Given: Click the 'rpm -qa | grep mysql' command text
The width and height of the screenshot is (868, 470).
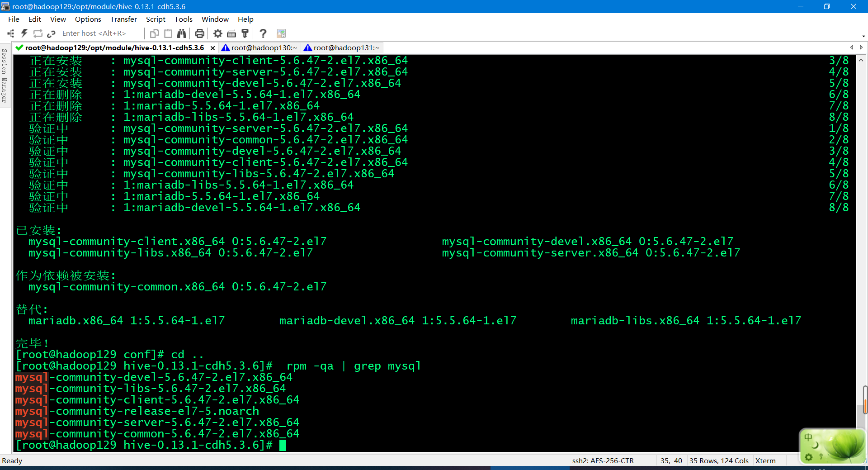Looking at the screenshot, I should click(x=354, y=366).
